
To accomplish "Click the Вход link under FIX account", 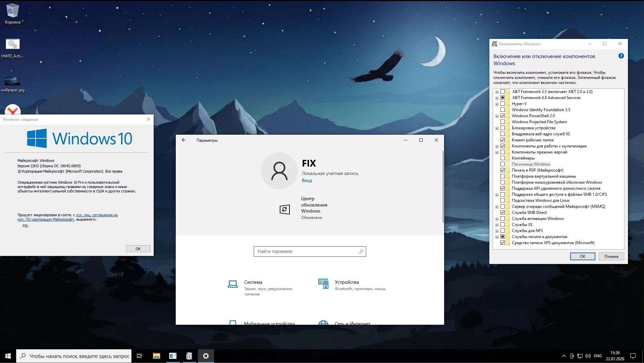I will (307, 180).
